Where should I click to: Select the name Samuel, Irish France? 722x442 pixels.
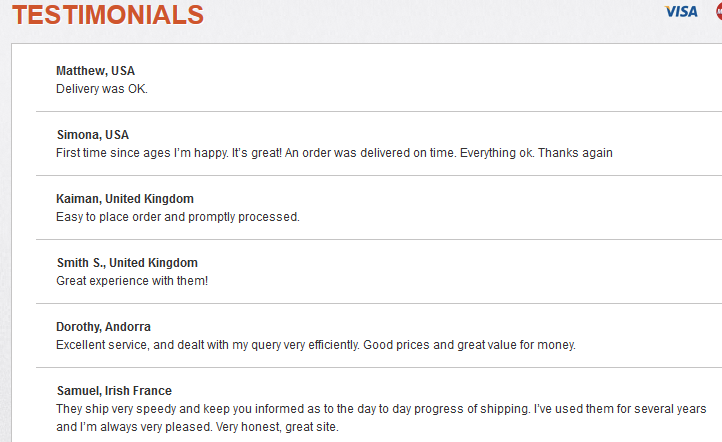pyautogui.click(x=114, y=391)
